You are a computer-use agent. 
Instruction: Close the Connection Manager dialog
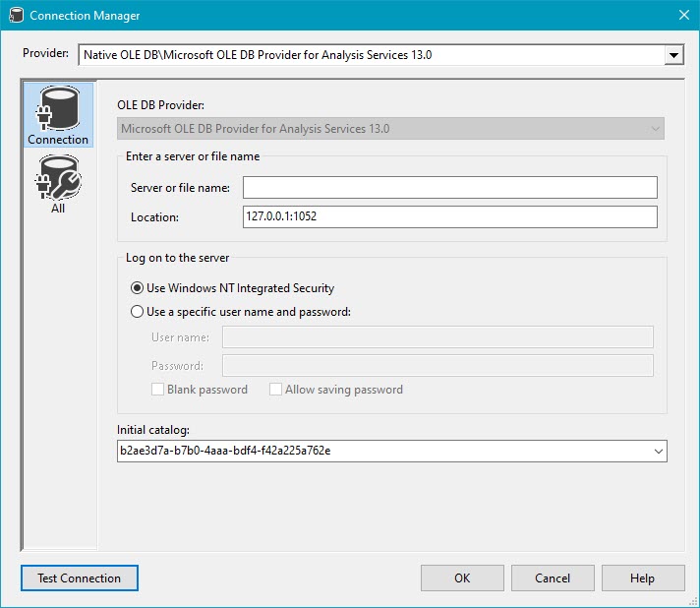click(684, 15)
